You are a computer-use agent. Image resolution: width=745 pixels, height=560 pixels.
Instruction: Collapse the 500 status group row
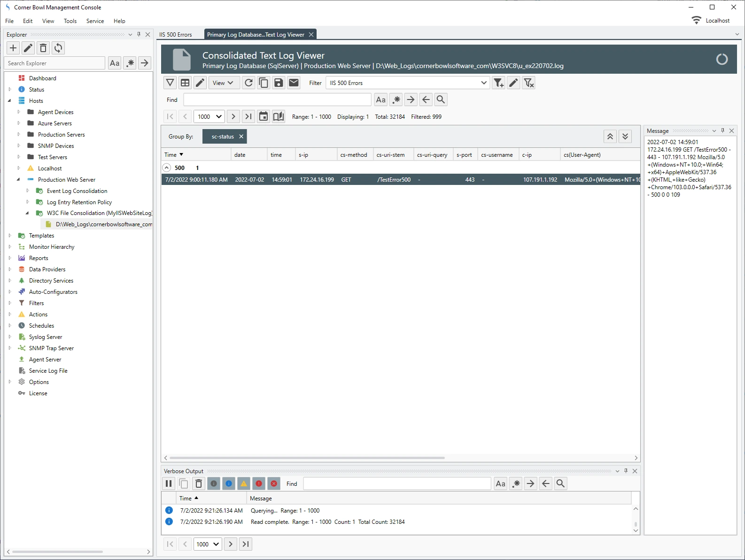pyautogui.click(x=166, y=168)
